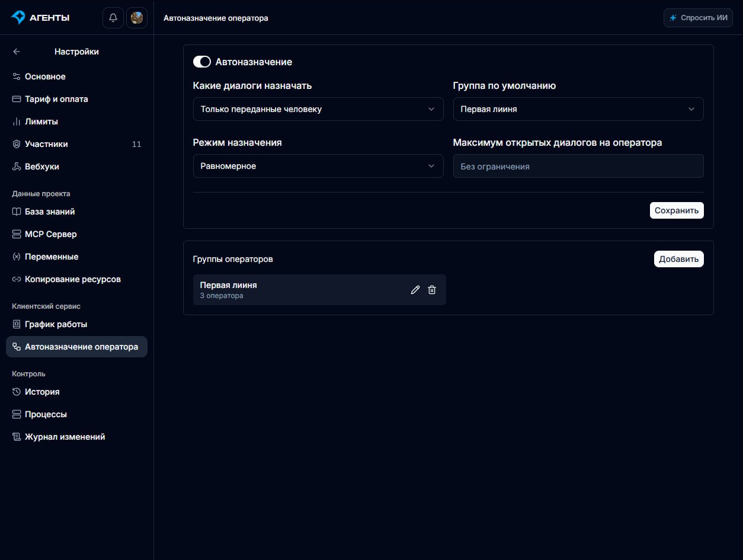Click the Копирование ресурсов link icon

(x=17, y=279)
